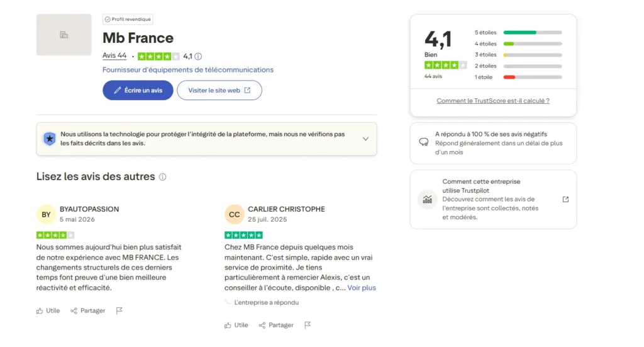Click the Profil revendiqué badge
The height and width of the screenshot is (347, 644).
[128, 20]
